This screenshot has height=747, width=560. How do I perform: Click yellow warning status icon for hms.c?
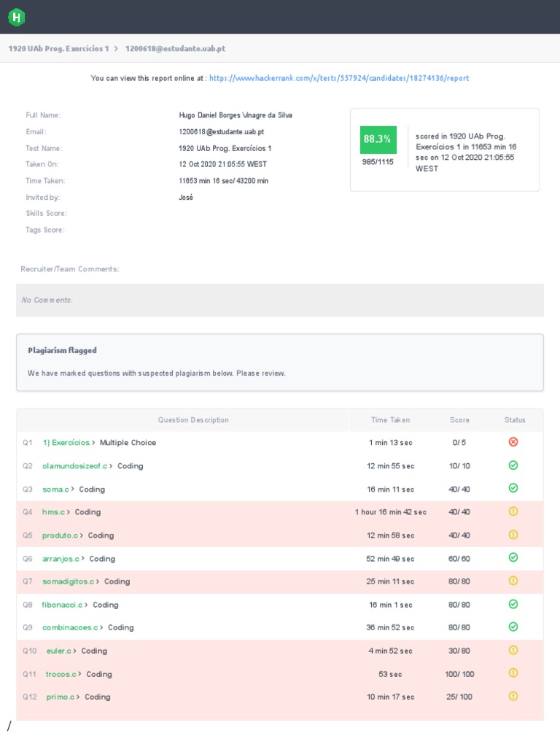point(513,511)
